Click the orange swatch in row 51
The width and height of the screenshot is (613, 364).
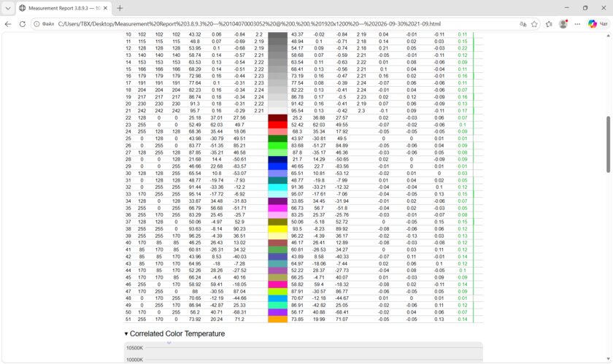click(277, 319)
